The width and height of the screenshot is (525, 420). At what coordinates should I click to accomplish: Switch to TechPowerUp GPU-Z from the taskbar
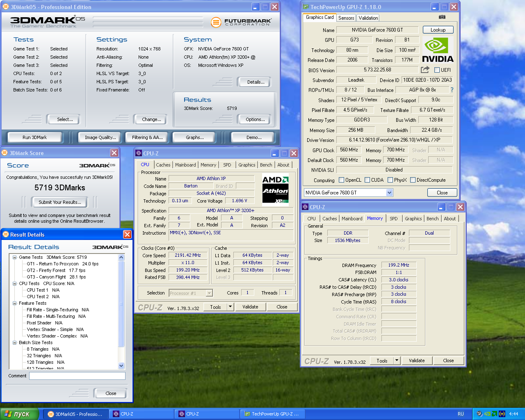tap(273, 414)
